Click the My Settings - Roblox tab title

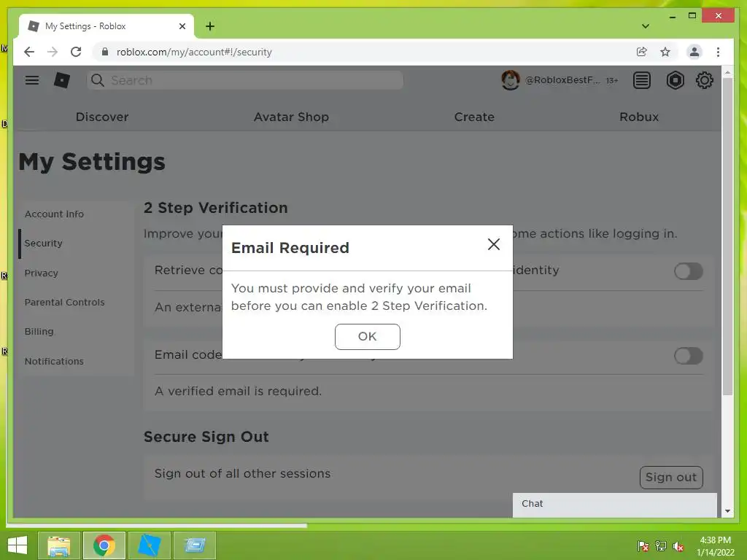[85, 26]
